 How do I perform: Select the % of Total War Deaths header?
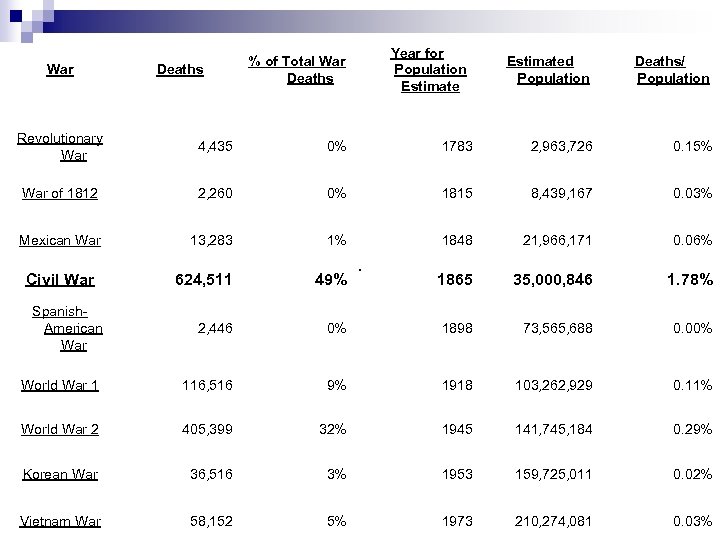coord(297,70)
